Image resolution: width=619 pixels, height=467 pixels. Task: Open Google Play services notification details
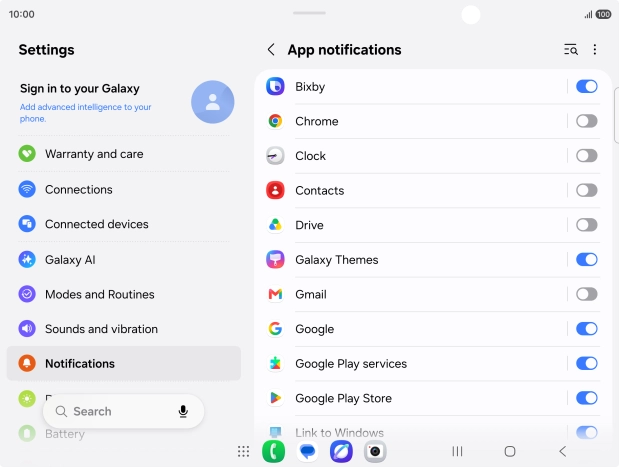coord(411,364)
